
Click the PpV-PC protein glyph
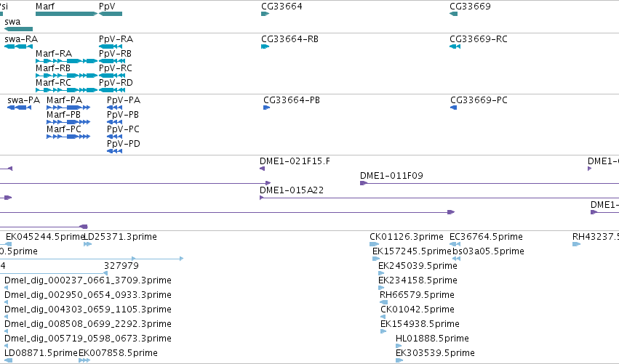(x=114, y=137)
